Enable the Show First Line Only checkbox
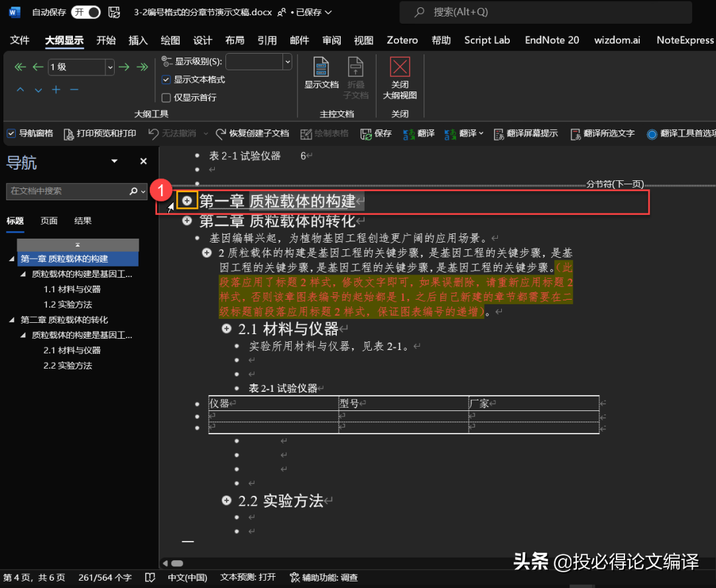 [166, 97]
